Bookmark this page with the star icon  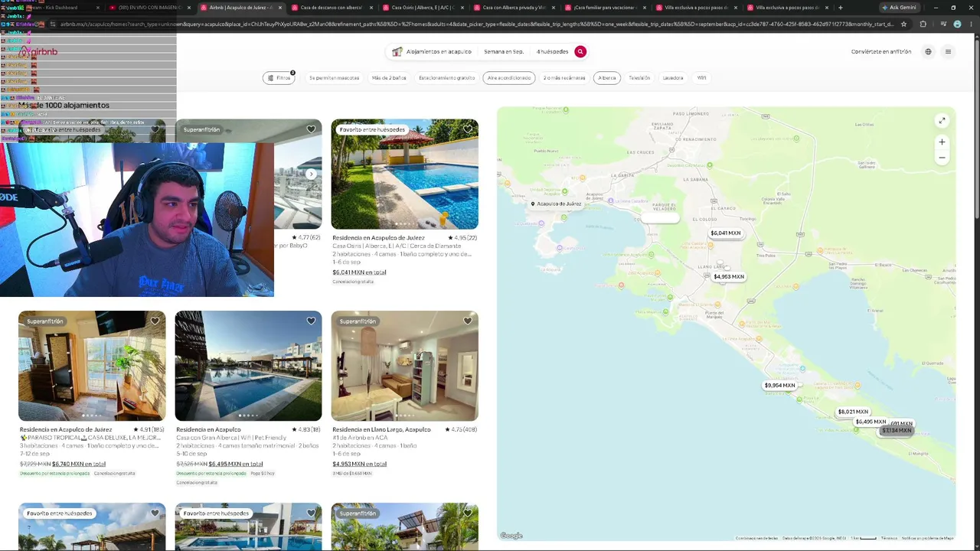pyautogui.click(x=903, y=24)
